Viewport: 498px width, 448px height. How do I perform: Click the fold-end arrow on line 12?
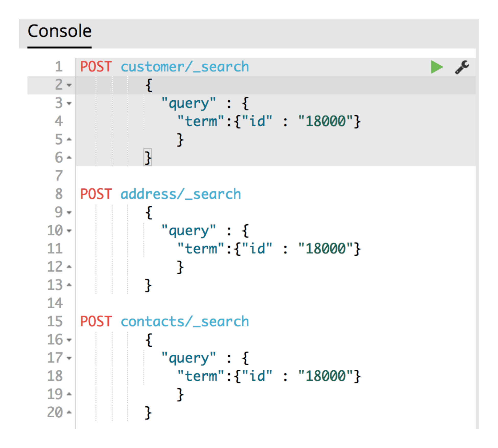[x=69, y=267]
